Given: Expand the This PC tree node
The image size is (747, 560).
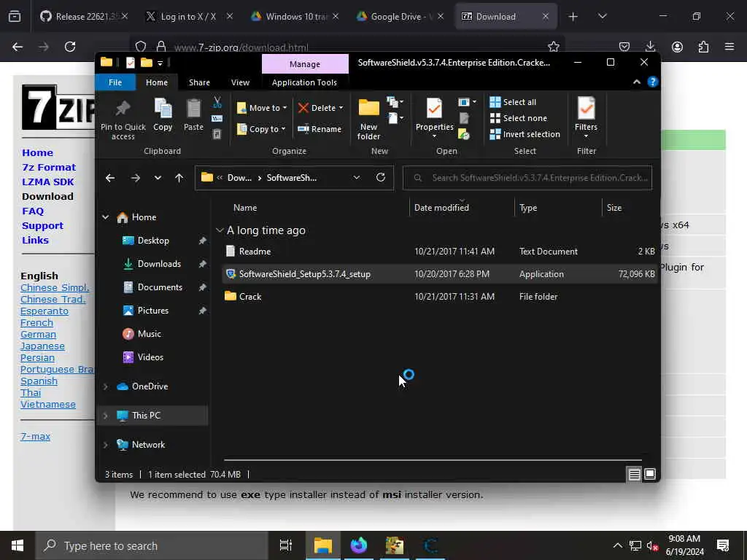Looking at the screenshot, I should (105, 415).
